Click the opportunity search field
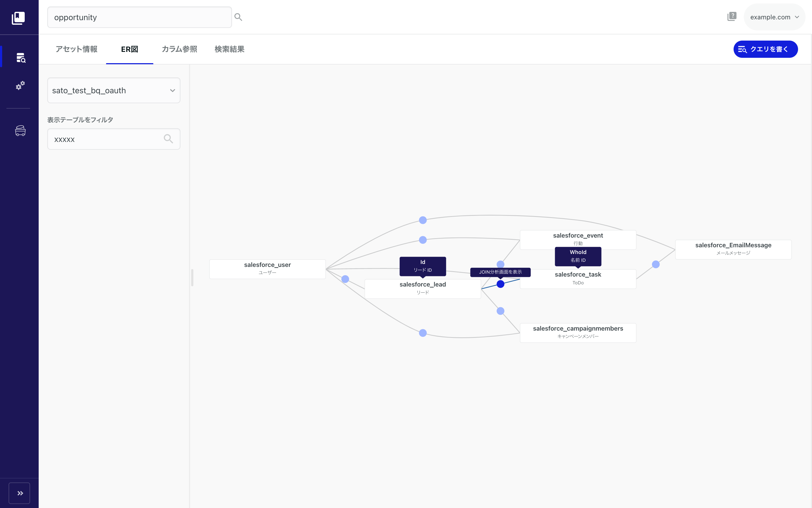The image size is (812, 508). (x=140, y=17)
